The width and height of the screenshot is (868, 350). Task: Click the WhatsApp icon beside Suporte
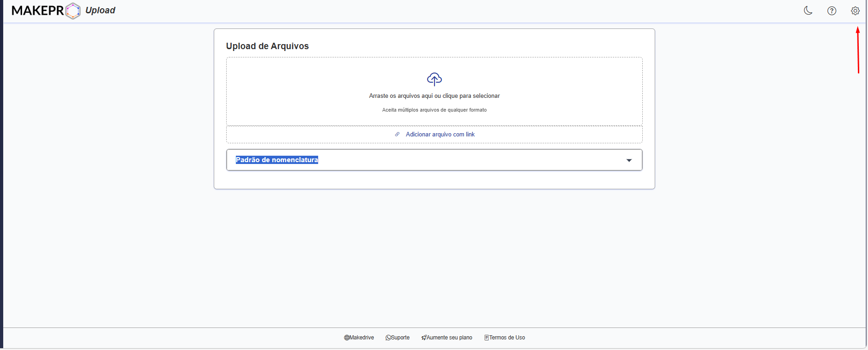point(388,338)
